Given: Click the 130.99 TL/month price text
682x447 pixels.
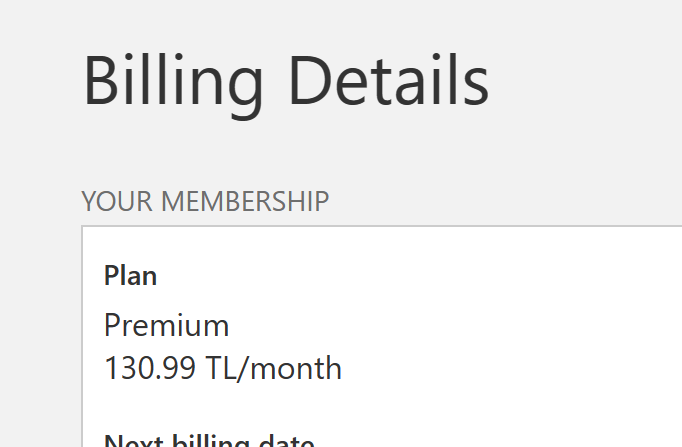Looking at the screenshot, I should click(x=223, y=369).
